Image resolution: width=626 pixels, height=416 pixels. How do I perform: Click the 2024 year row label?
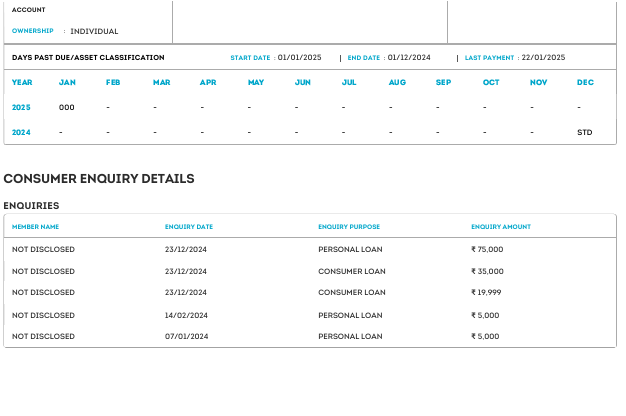[x=22, y=132]
